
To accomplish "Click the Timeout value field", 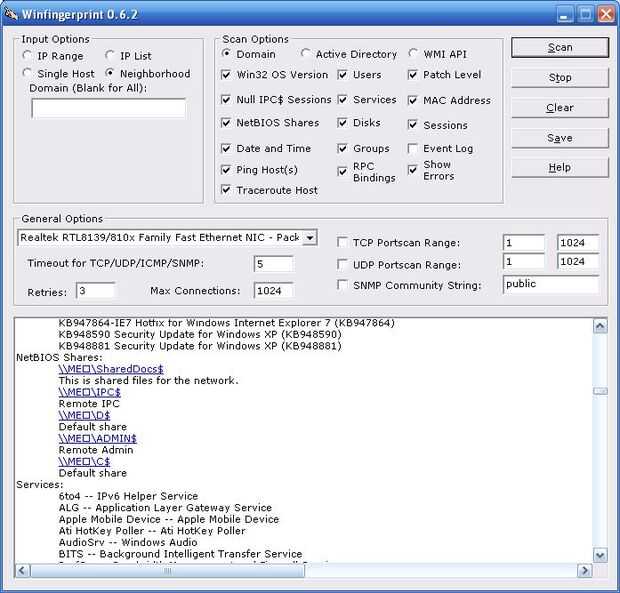I will [x=274, y=264].
